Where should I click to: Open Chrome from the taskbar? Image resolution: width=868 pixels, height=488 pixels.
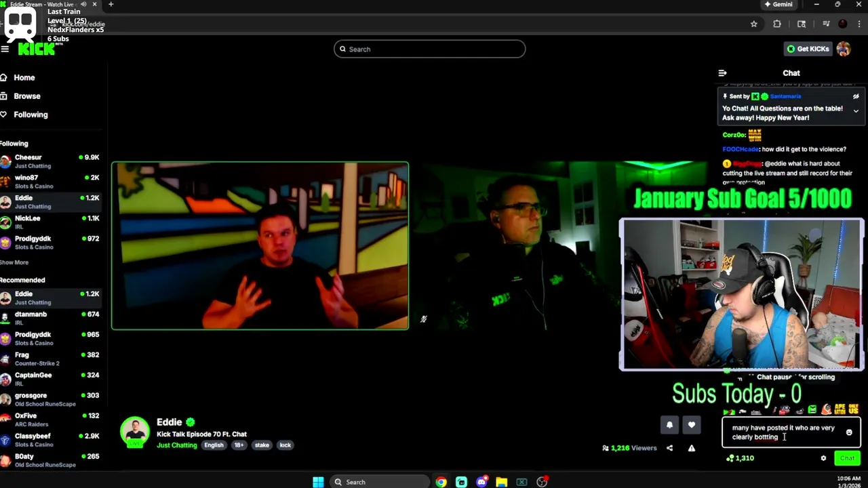pyautogui.click(x=441, y=482)
